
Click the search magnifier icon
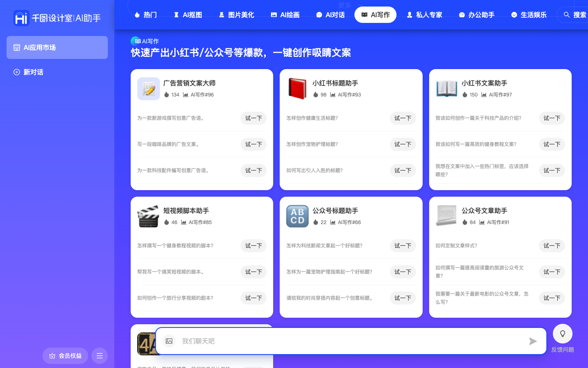(567, 15)
